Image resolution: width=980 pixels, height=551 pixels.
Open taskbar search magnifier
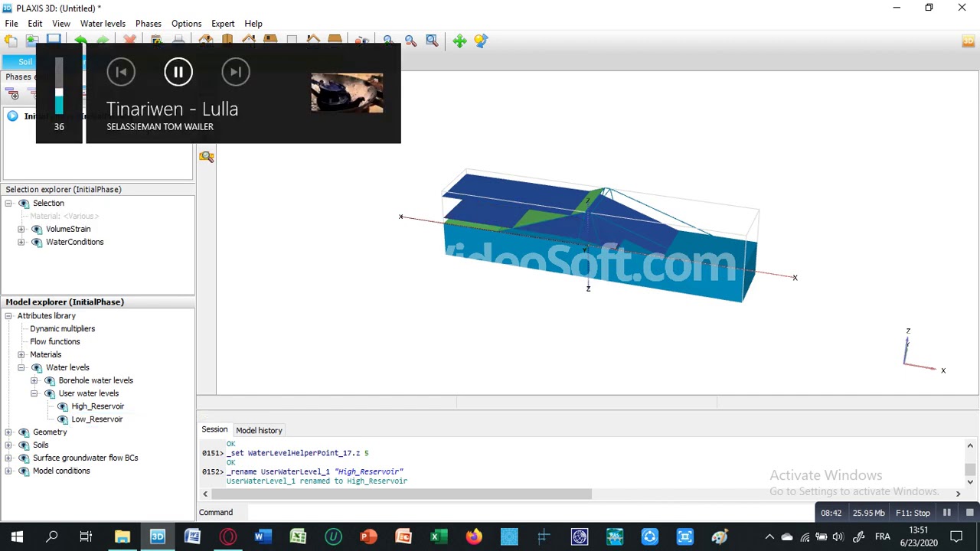click(x=52, y=536)
